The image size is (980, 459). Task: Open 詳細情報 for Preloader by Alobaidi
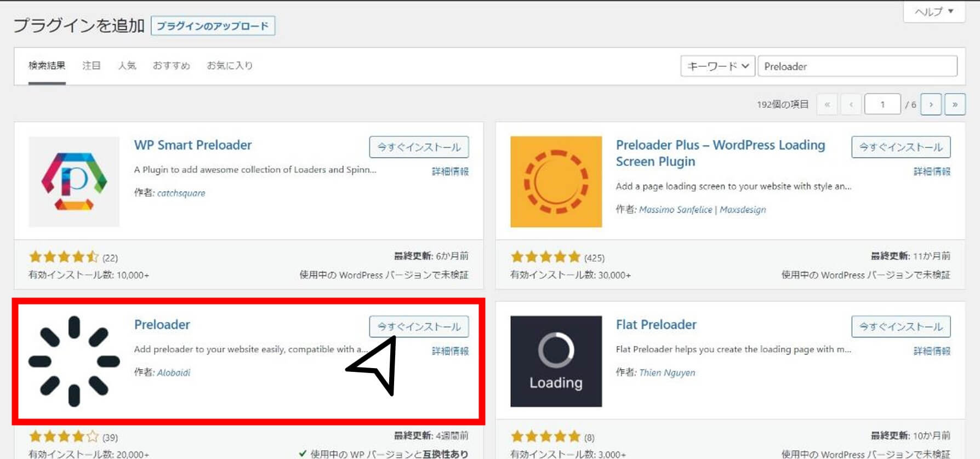pos(450,351)
